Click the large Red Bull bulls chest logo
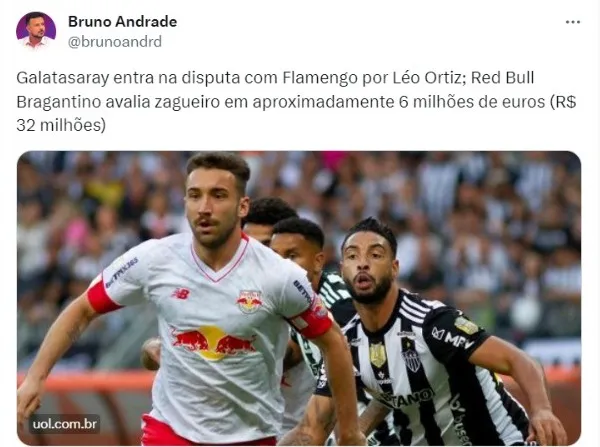Viewport: 600px width, 447px height. click(213, 343)
